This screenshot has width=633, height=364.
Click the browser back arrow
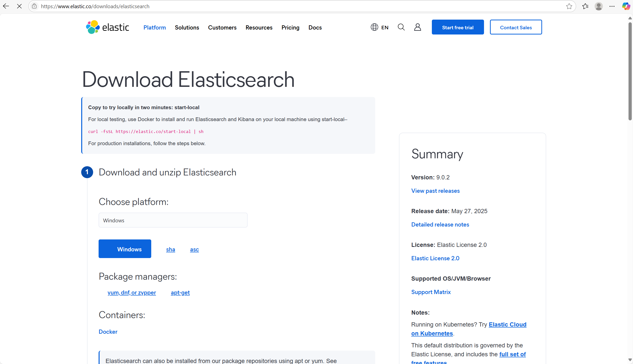[x=6, y=6]
